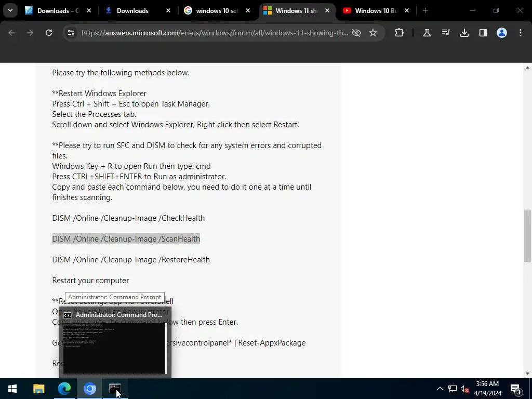Click the answers.microsoft.com URL field
Viewport: 532px width, 399px height.
point(215,33)
